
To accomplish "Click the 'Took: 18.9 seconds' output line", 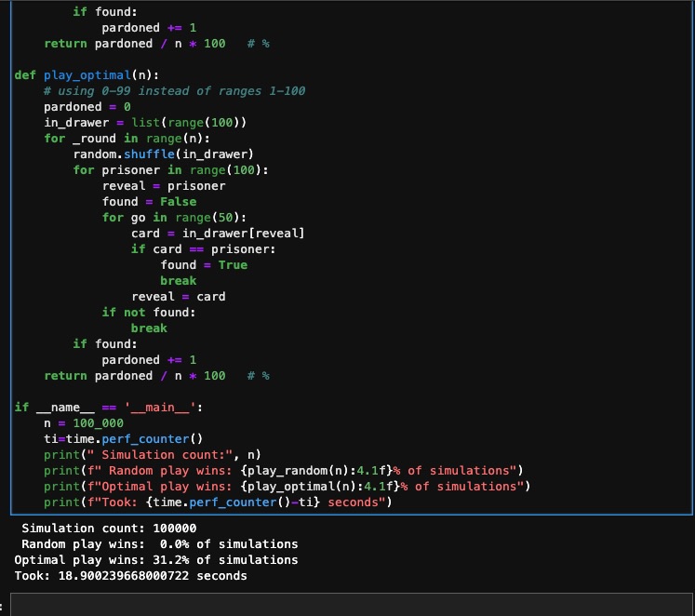I will (x=130, y=576).
